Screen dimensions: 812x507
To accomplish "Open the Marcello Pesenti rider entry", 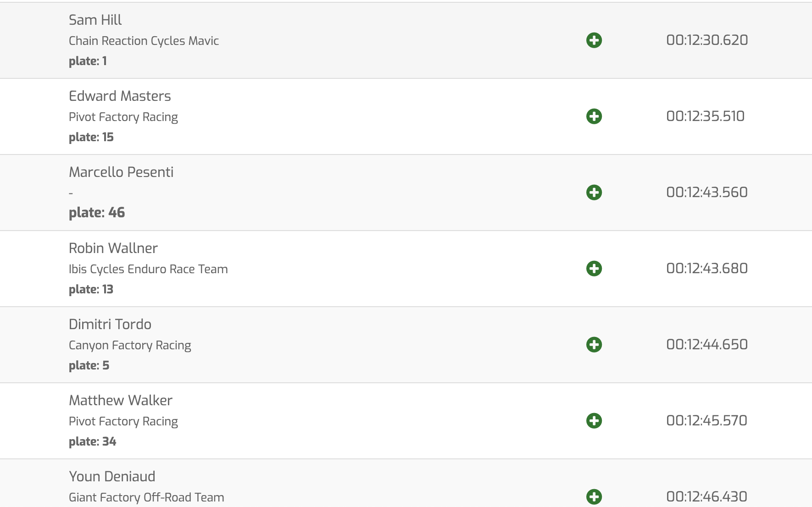I will coord(121,172).
